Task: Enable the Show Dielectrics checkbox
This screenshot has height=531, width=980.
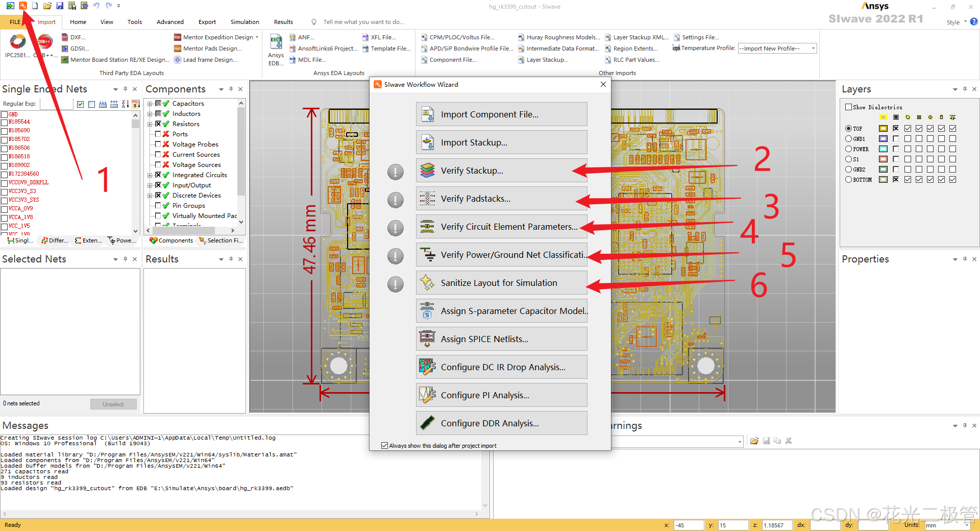Action: pos(848,107)
